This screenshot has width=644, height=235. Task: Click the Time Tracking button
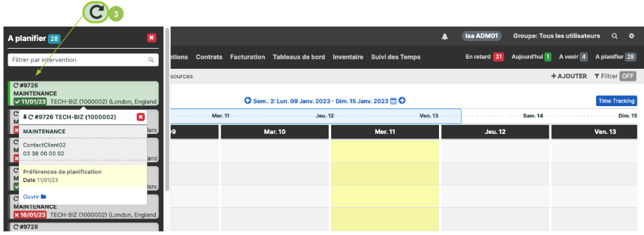pos(616,101)
